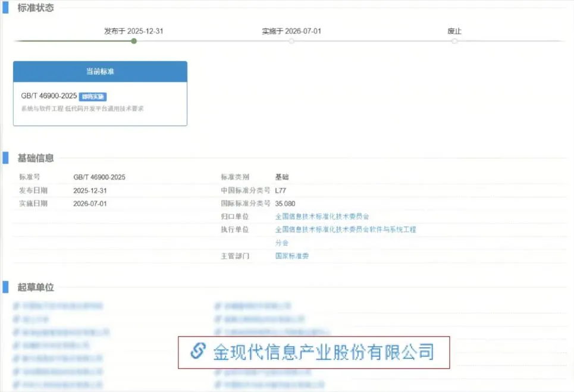Click the blue bar icon beside 基础信息
The image size is (574, 392).
pyautogui.click(x=5, y=158)
